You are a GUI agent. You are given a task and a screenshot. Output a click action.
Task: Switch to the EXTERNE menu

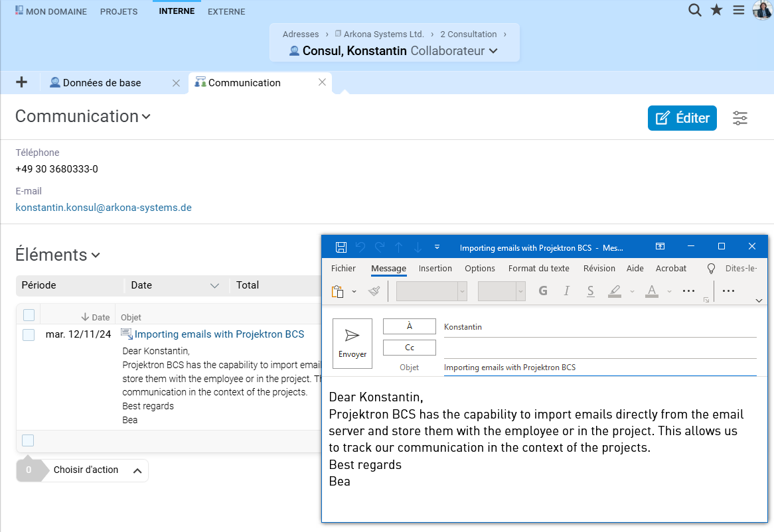pyautogui.click(x=226, y=11)
